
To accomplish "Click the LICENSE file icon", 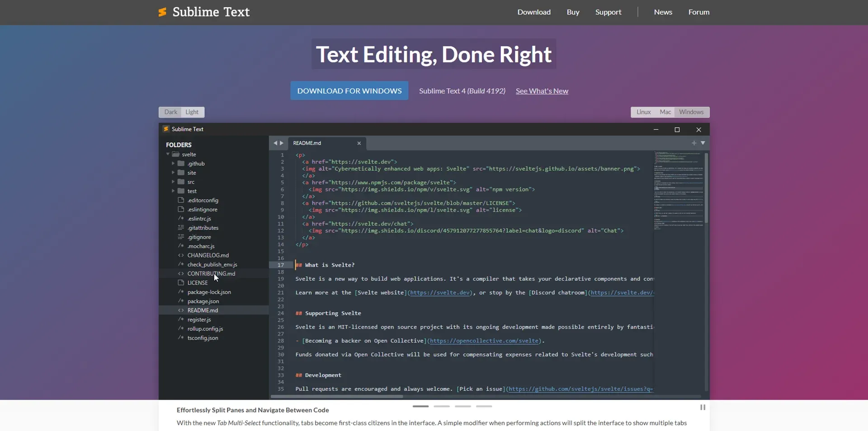I will click(181, 283).
